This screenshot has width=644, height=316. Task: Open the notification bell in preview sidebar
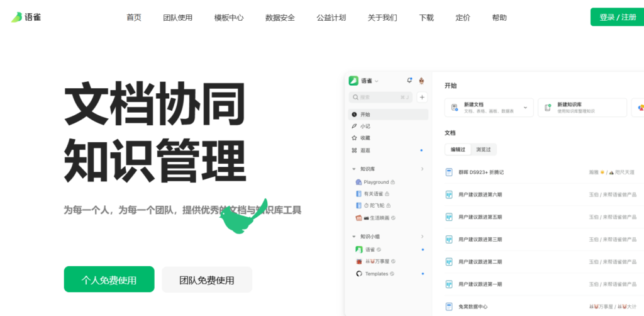tap(409, 81)
